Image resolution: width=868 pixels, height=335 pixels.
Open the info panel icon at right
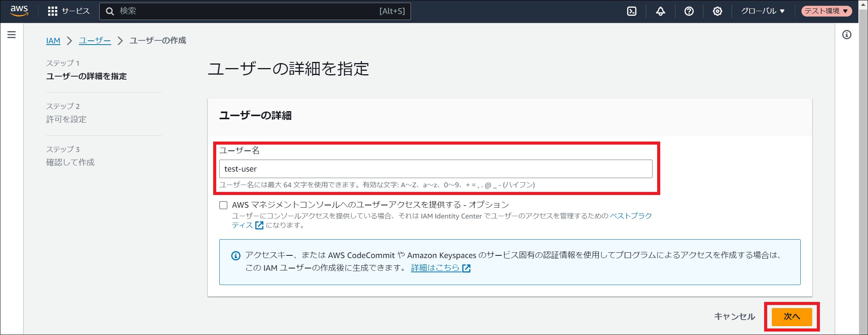(x=846, y=35)
